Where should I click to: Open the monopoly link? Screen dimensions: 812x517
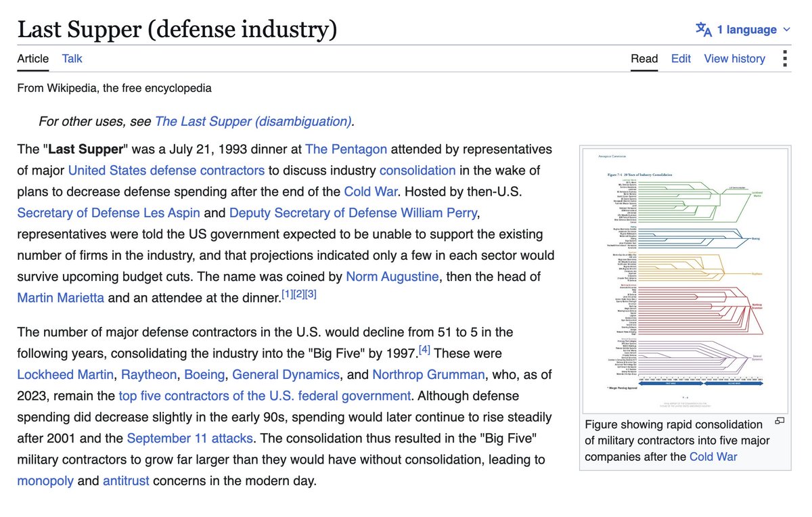45,482
